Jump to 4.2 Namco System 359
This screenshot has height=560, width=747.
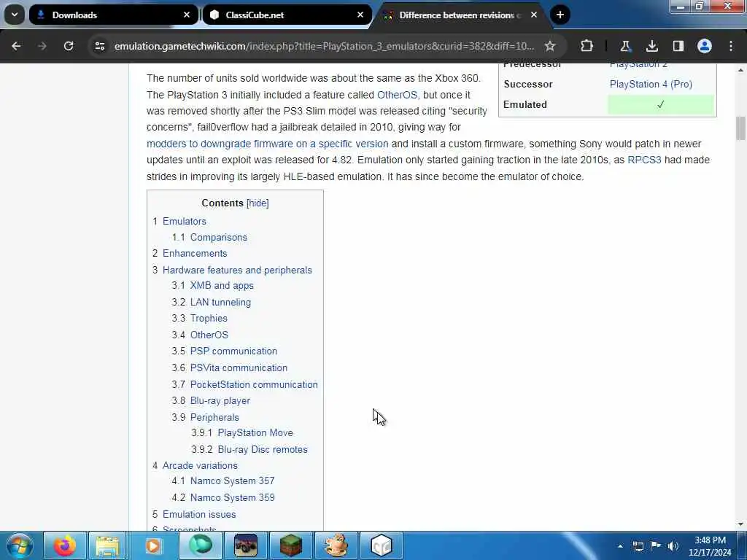point(223,497)
